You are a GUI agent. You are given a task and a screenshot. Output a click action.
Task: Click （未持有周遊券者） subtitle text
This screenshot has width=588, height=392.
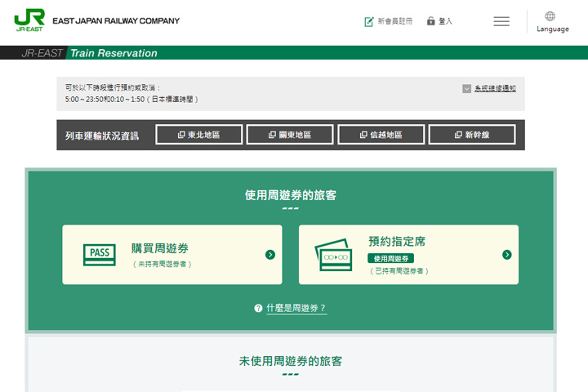click(162, 264)
